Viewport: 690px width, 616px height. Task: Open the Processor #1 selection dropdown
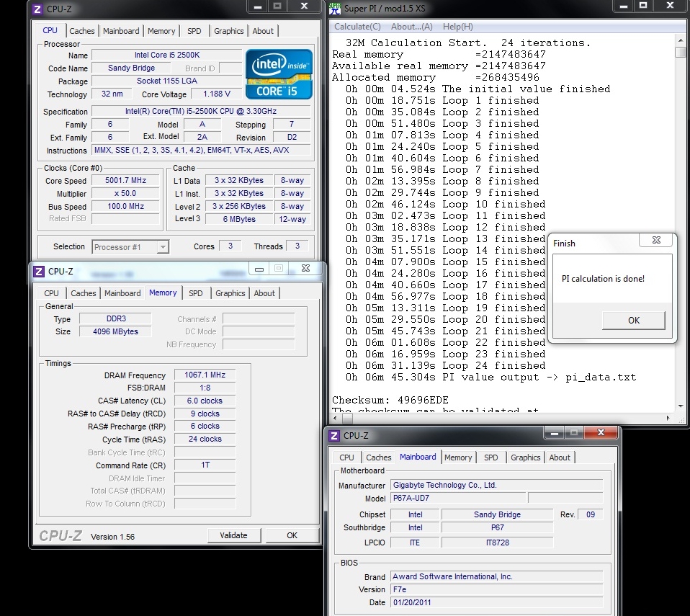click(x=163, y=247)
